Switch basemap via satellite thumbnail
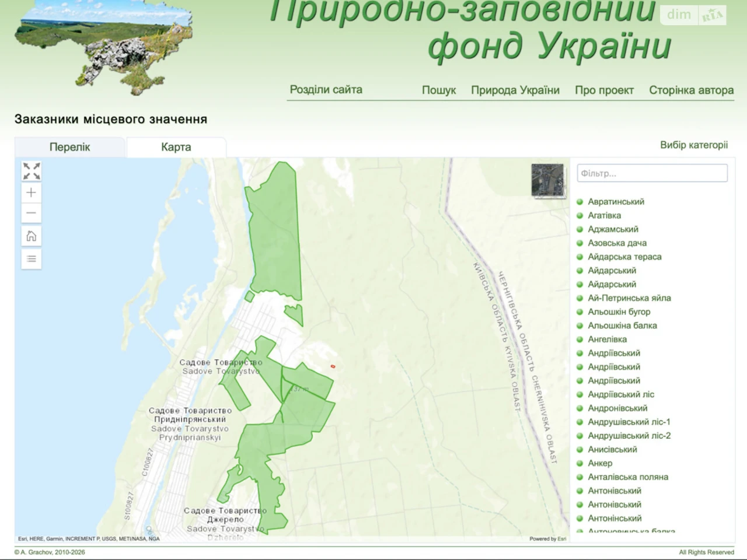 point(548,180)
